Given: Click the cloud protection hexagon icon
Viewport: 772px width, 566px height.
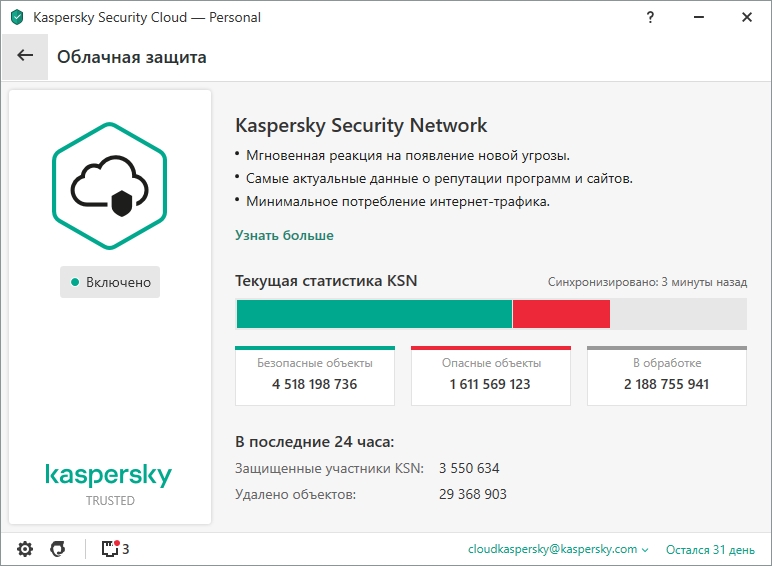Looking at the screenshot, I should (109, 186).
